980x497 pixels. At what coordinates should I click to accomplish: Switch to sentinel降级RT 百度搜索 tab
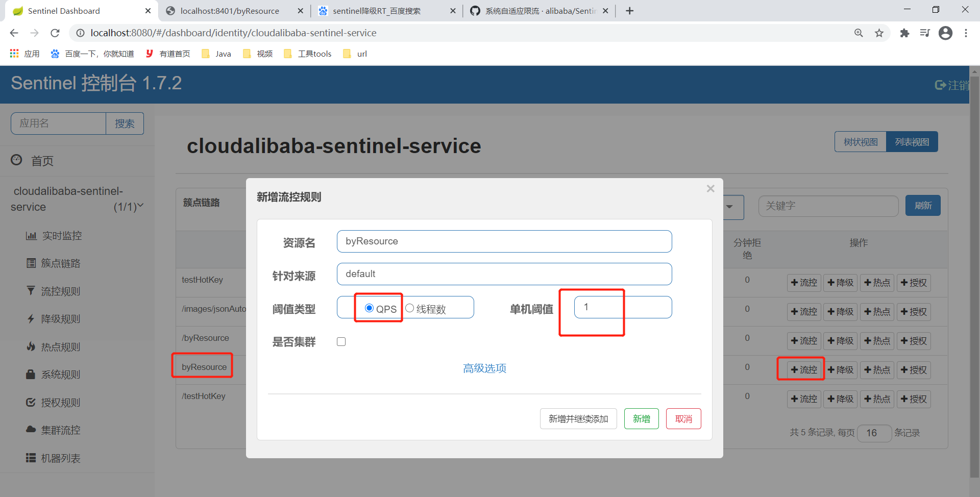[x=386, y=11]
